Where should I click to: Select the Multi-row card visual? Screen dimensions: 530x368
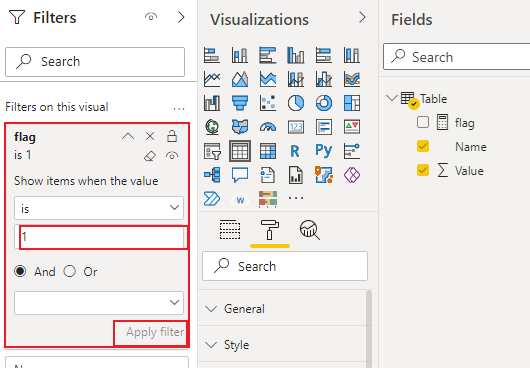click(x=323, y=127)
